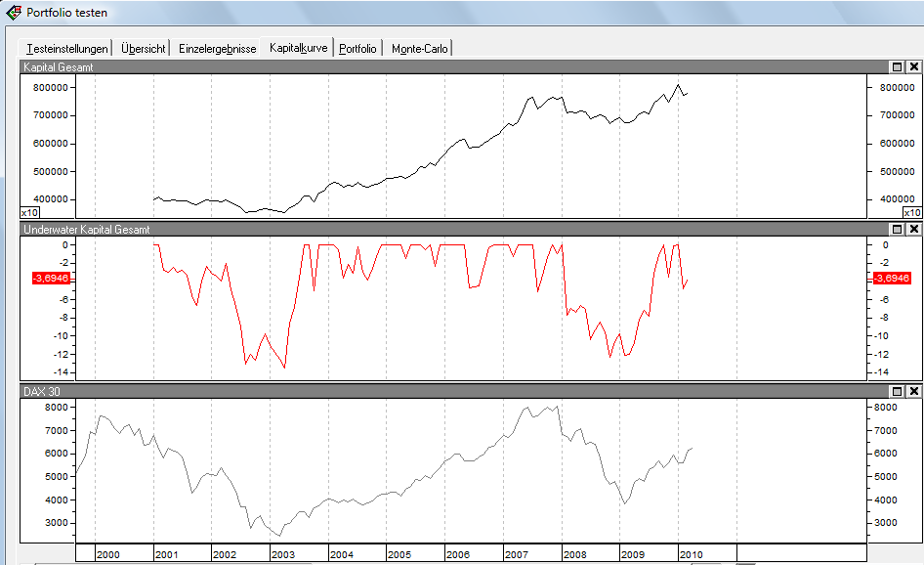Click the left red -3,6946 value marker
This screenshot has height=565, width=924.
pyautogui.click(x=51, y=279)
